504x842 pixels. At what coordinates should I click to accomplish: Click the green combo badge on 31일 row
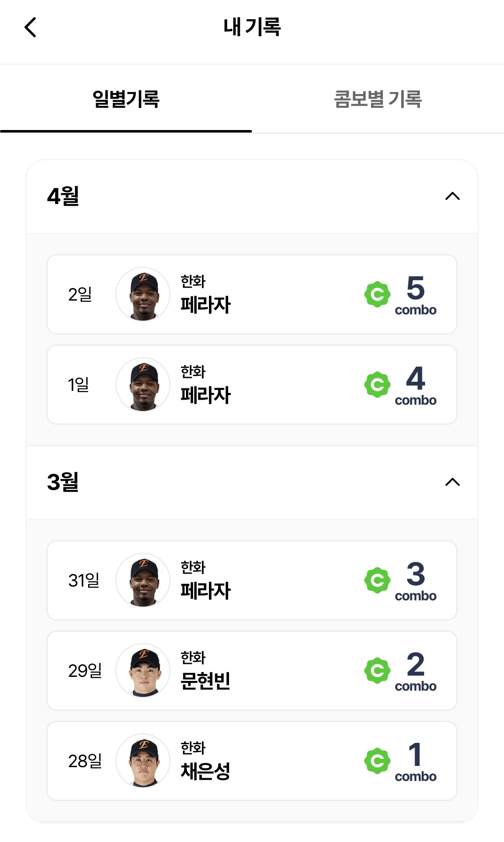point(377,580)
